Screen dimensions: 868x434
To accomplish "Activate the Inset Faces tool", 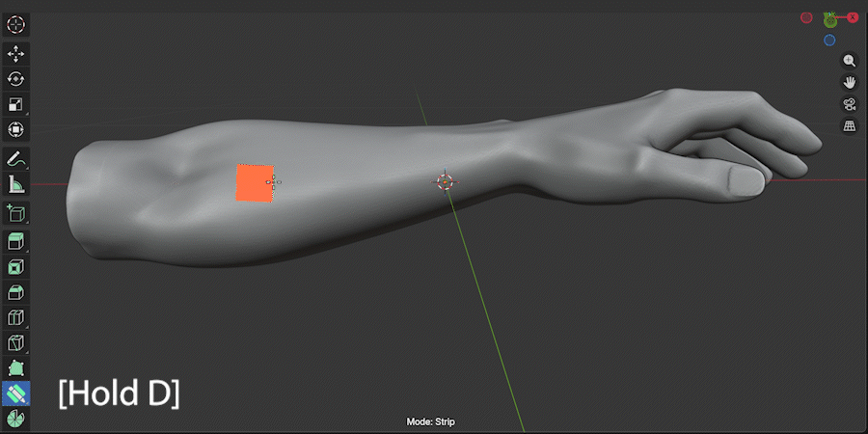I will pos(16,267).
